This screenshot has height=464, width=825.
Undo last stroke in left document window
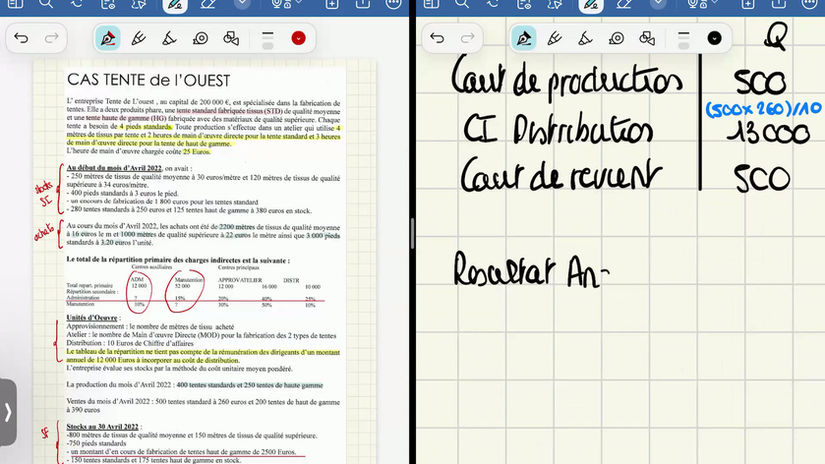[22, 38]
